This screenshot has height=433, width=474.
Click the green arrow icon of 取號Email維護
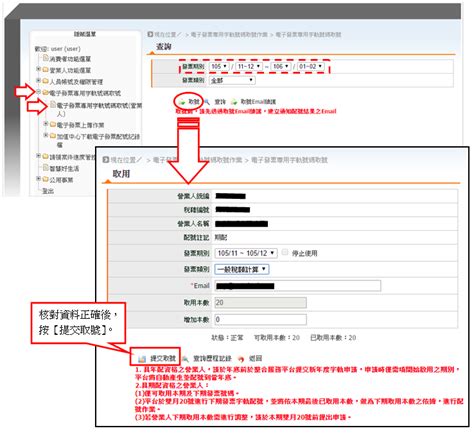click(x=234, y=102)
